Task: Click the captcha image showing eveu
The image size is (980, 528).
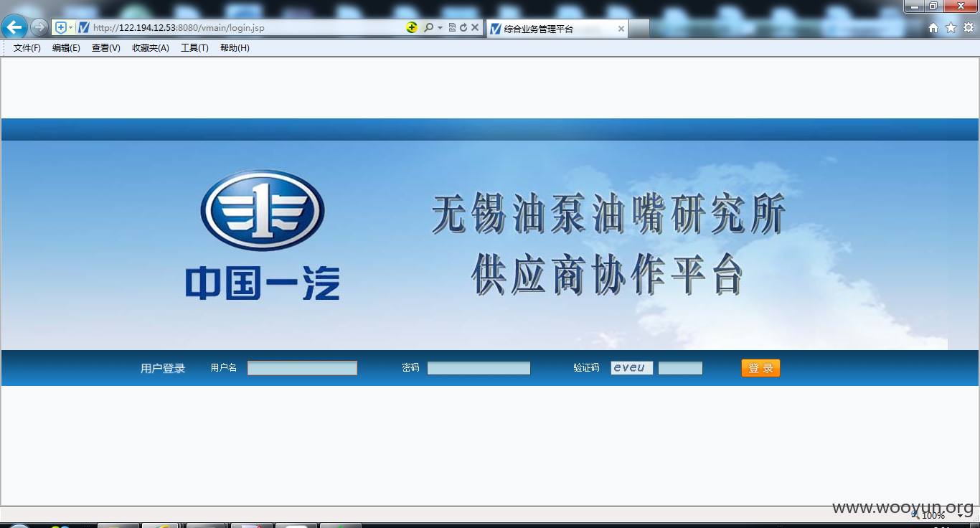Action: coord(632,367)
